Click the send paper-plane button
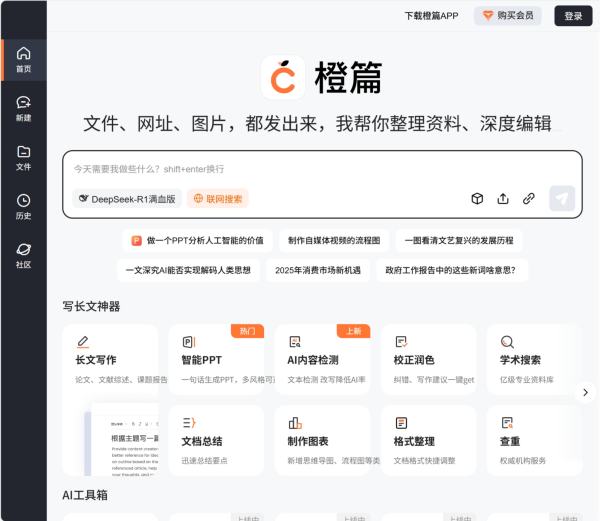 (562, 198)
